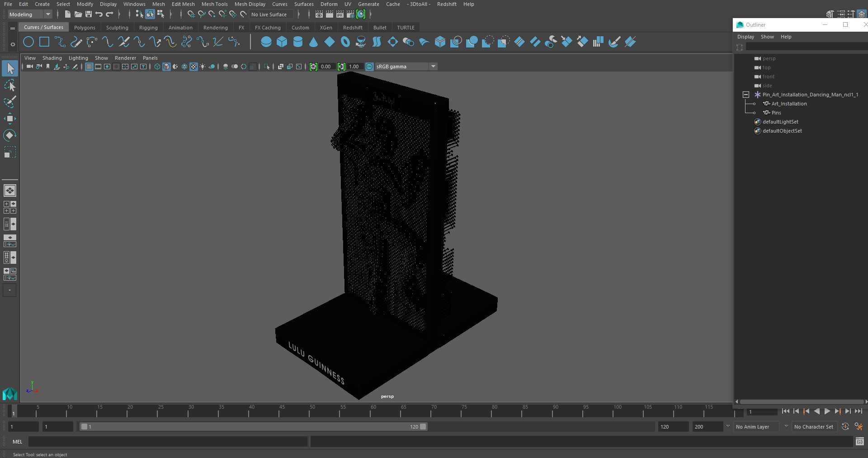Screen dimensions: 868x458
Task: Play the animation forwards
Action: coord(827,411)
